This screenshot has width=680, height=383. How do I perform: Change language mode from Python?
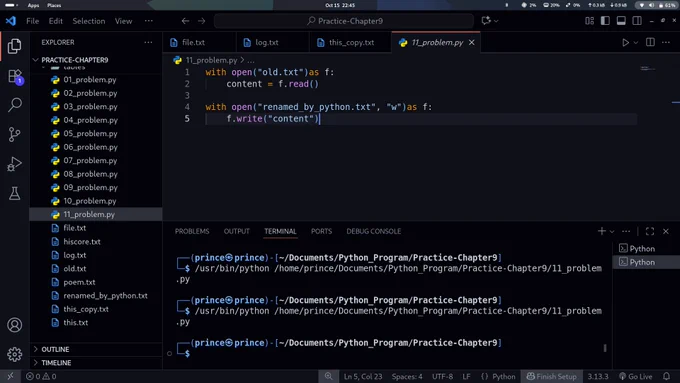pyautogui.click(x=503, y=376)
